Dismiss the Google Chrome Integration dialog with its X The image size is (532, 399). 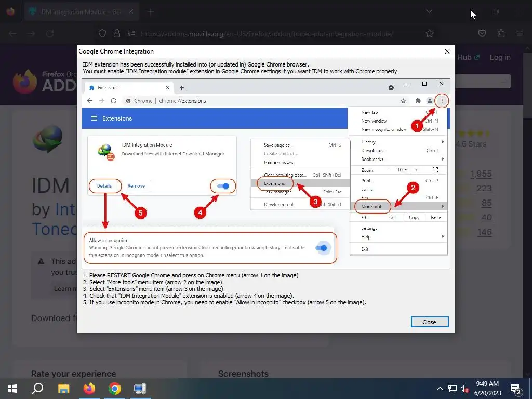coord(447,51)
